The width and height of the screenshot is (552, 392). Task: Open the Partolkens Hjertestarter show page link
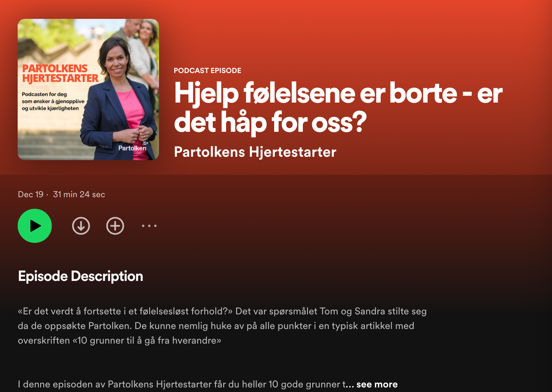click(255, 152)
